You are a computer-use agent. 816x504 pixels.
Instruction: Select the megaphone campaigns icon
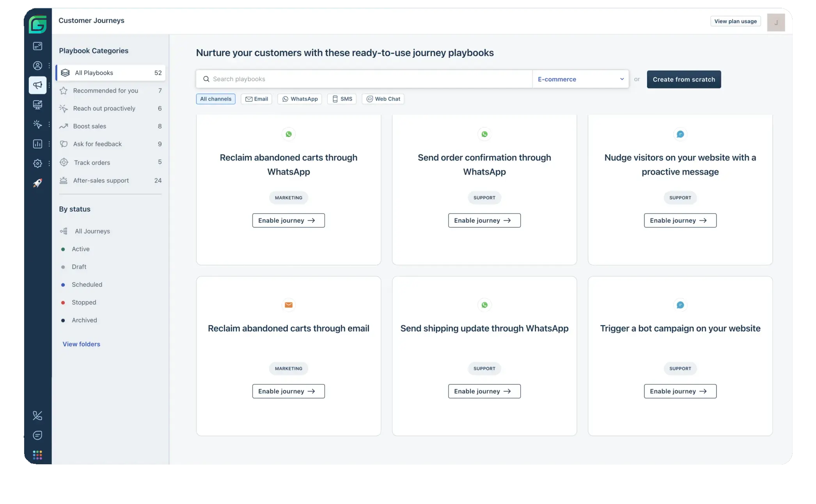click(x=37, y=85)
